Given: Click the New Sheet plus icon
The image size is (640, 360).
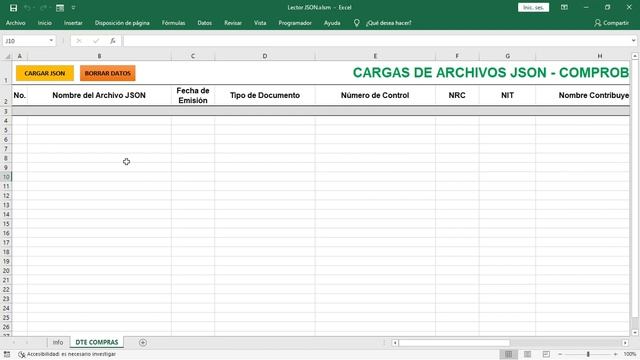Looking at the screenshot, I should click(142, 342).
